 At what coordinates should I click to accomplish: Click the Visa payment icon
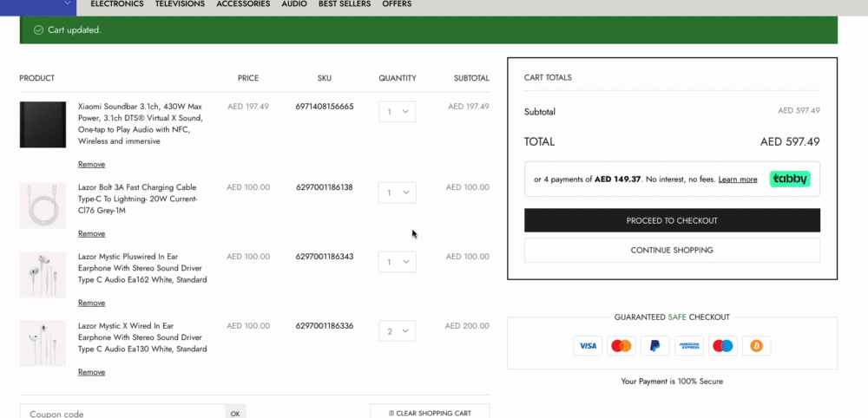point(588,345)
